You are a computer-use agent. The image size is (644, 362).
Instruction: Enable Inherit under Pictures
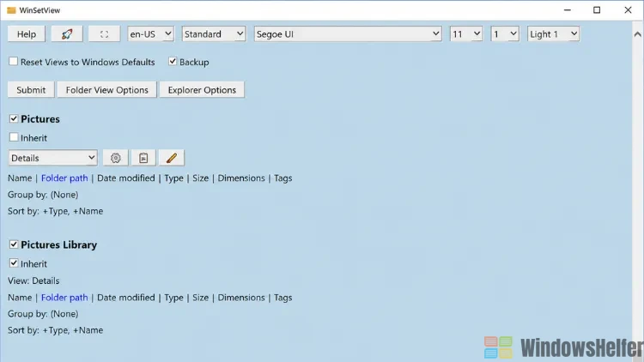(14, 137)
